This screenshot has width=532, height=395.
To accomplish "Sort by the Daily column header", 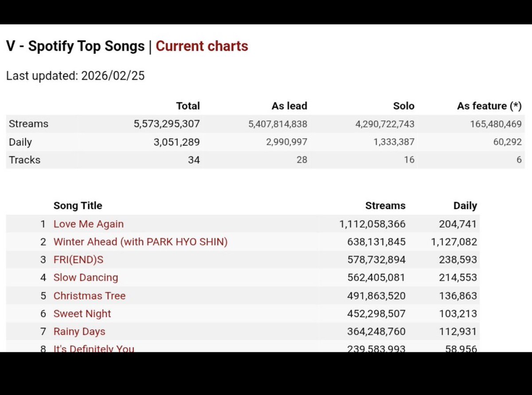I will click(465, 206).
